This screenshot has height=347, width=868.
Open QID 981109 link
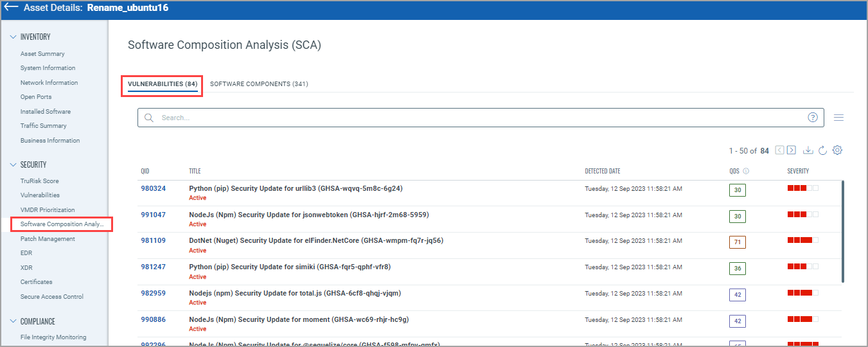[x=154, y=241]
